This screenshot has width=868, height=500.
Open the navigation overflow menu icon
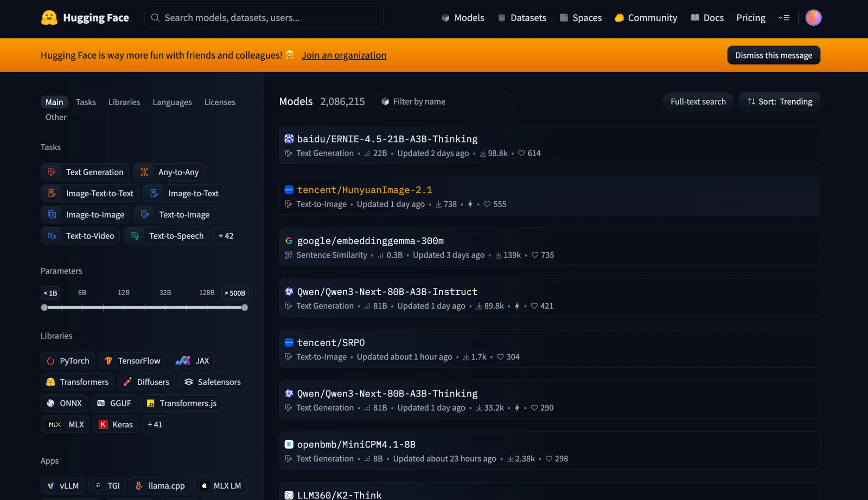click(784, 18)
